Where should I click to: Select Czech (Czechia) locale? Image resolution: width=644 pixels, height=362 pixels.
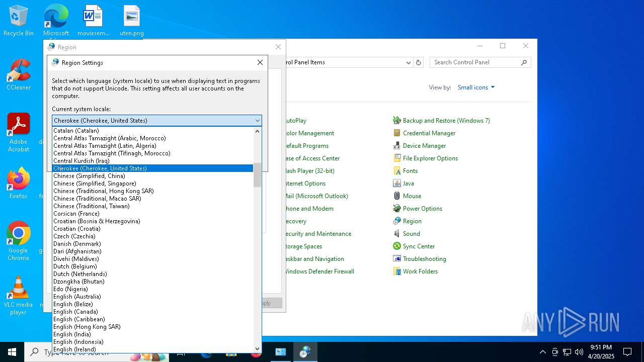point(153,236)
